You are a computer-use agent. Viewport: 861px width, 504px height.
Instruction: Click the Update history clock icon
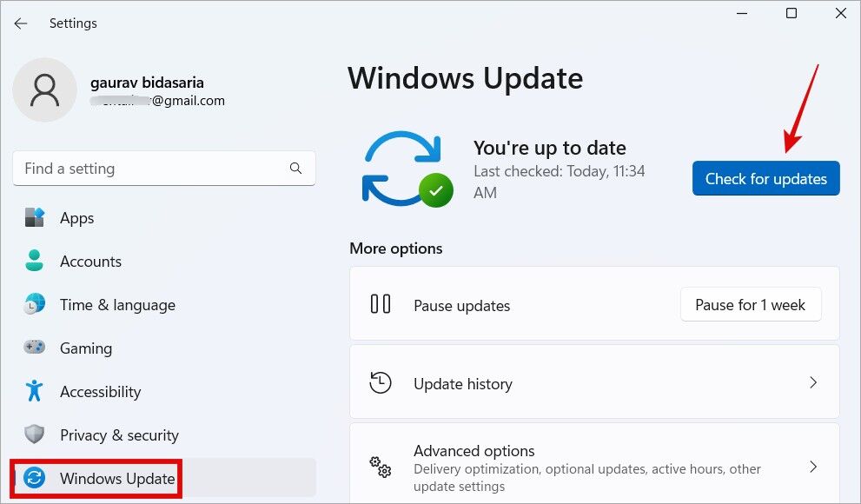point(381,382)
